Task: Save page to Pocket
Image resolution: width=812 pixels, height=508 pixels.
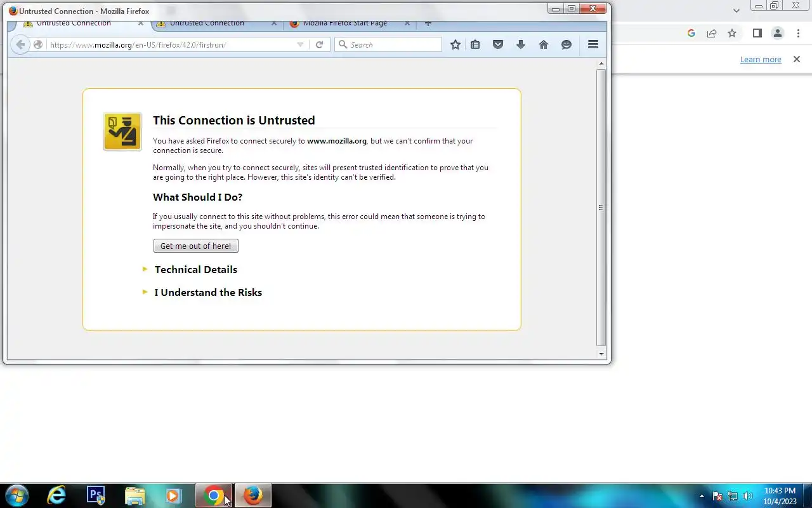Action: click(x=498, y=44)
